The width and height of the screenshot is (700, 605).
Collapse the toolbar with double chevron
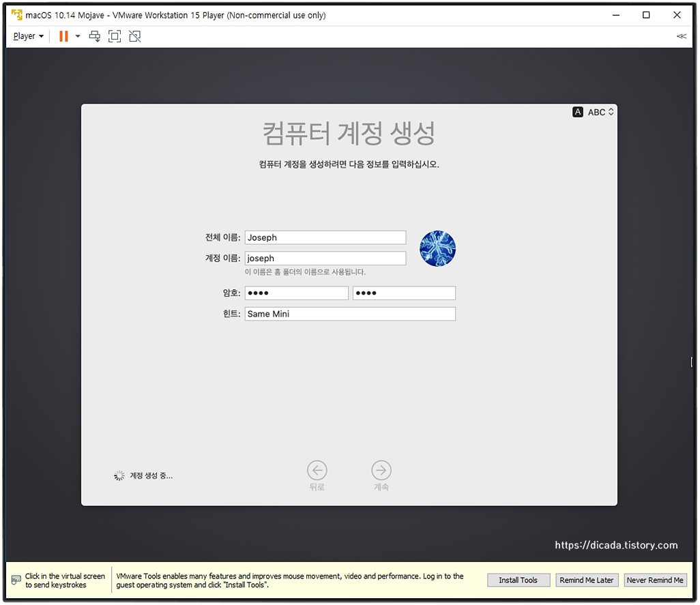(x=682, y=36)
